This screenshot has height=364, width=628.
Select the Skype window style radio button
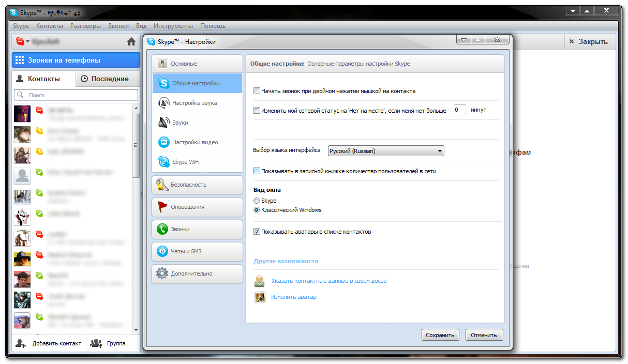tap(257, 201)
